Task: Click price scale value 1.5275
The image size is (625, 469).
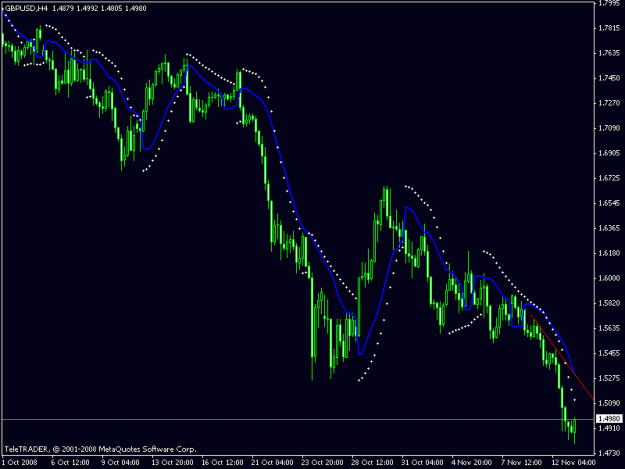Action: point(609,378)
